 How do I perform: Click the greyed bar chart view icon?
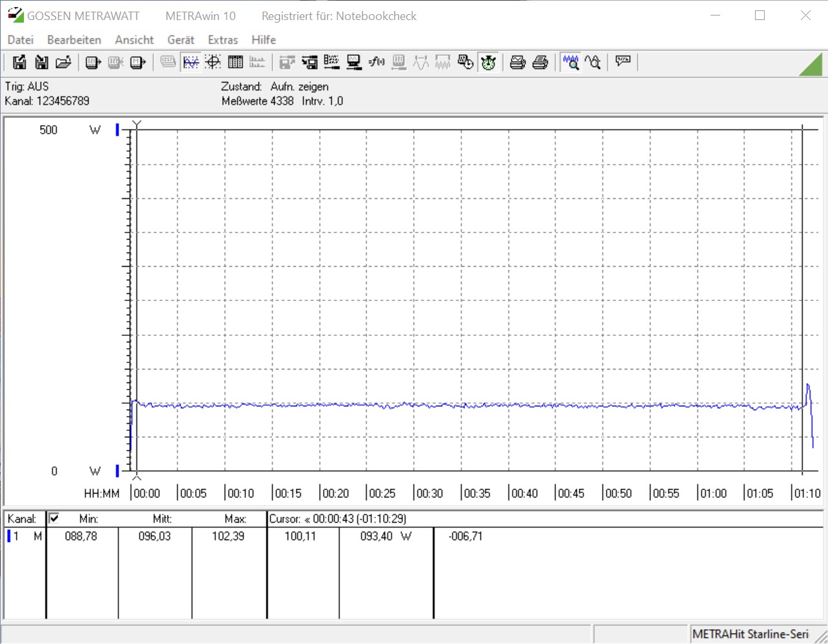tap(257, 62)
